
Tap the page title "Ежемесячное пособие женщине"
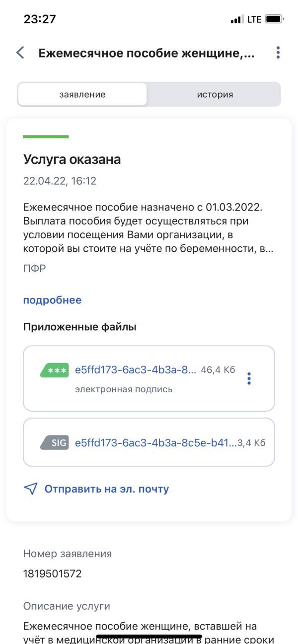pyautogui.click(x=147, y=53)
